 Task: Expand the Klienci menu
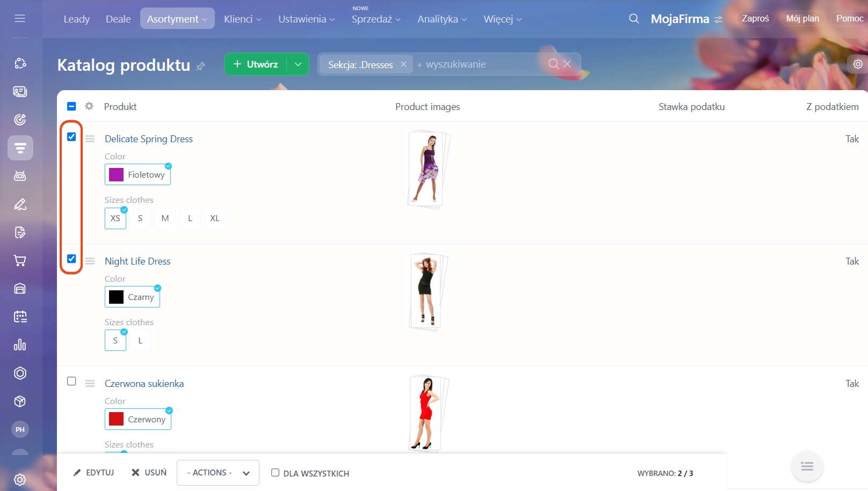[x=243, y=19]
